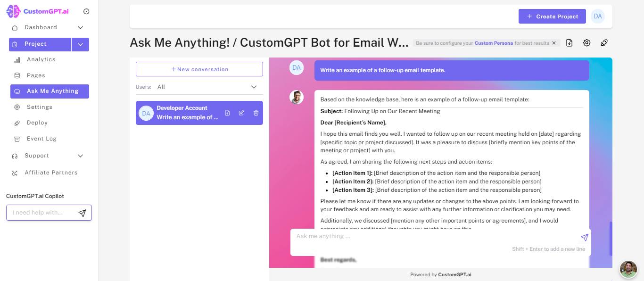Open the Custom Persona link
644x281 pixels.
pos(494,42)
